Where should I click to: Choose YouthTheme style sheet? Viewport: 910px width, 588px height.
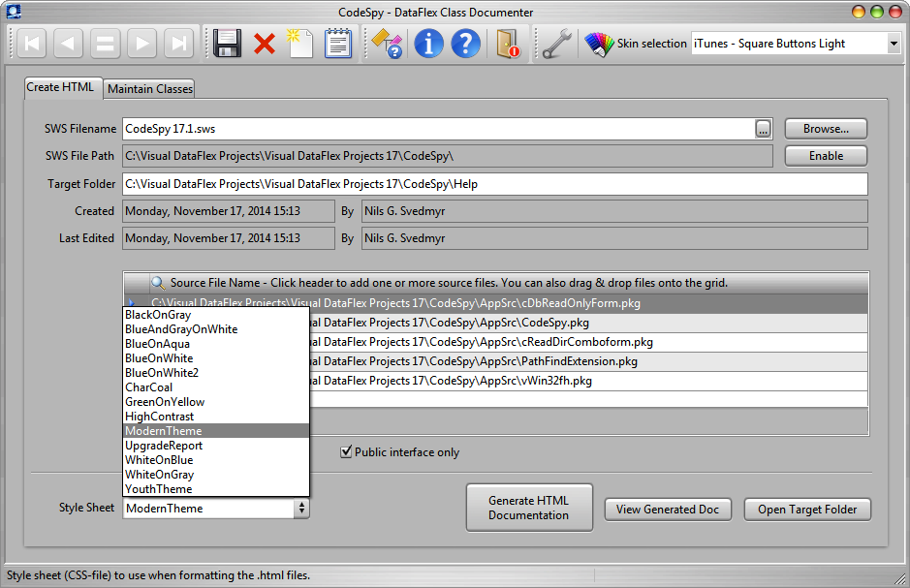pos(216,489)
